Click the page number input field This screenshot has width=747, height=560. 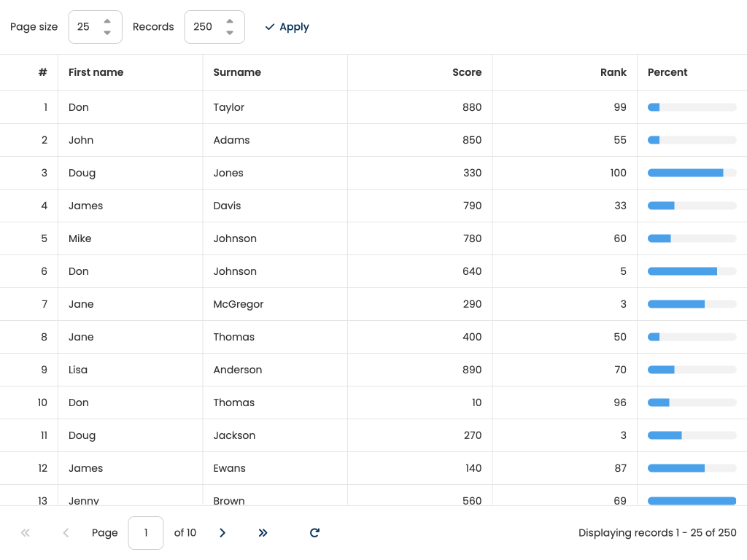tap(145, 533)
